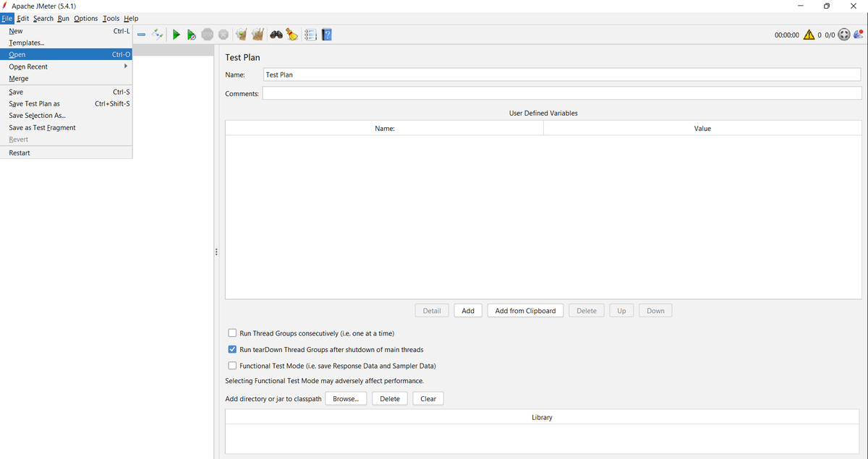Click the grey thread status circle icon
868x459 pixels.
pyautogui.click(x=843, y=35)
